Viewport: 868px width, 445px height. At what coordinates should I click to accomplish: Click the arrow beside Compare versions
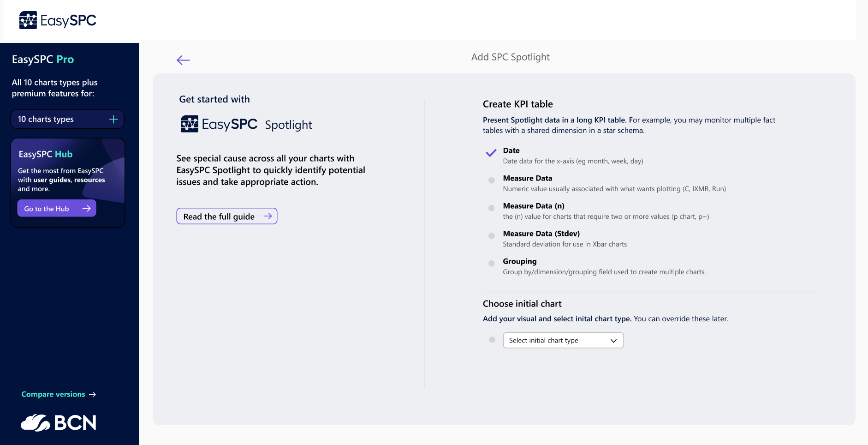tap(93, 394)
